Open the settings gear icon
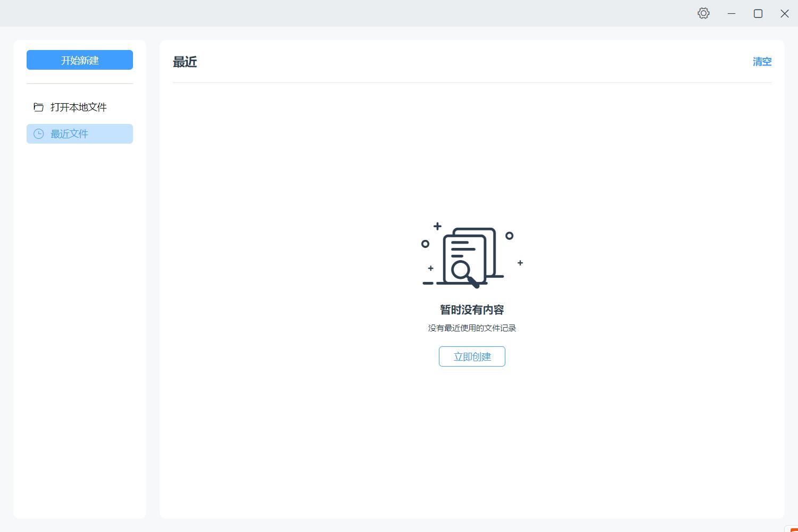 coord(703,13)
